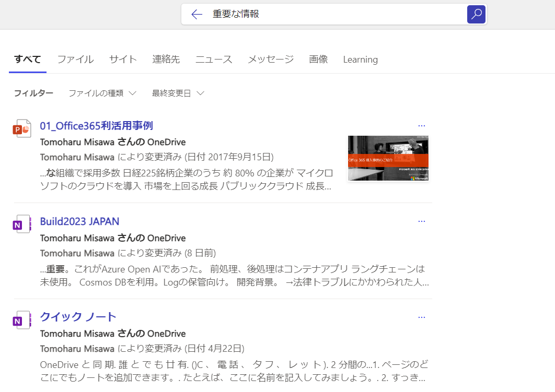Viewport: 555px width, 392px height.
Task: Open the Build2023 JAPAN result link
Action: [79, 221]
